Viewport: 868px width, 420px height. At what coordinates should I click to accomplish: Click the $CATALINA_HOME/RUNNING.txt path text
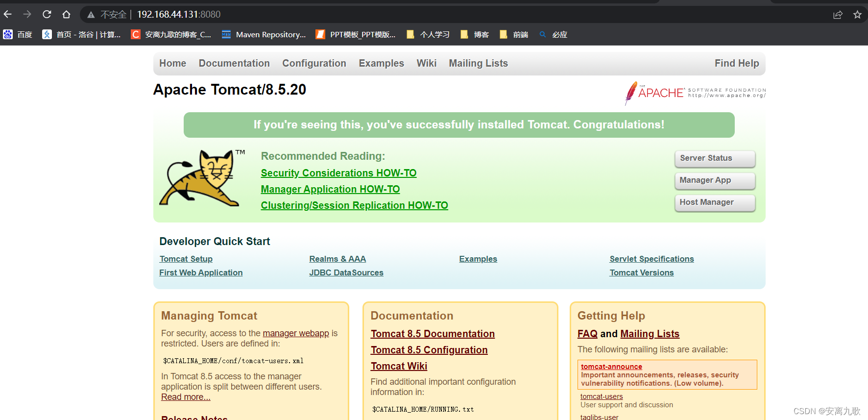pos(423,409)
